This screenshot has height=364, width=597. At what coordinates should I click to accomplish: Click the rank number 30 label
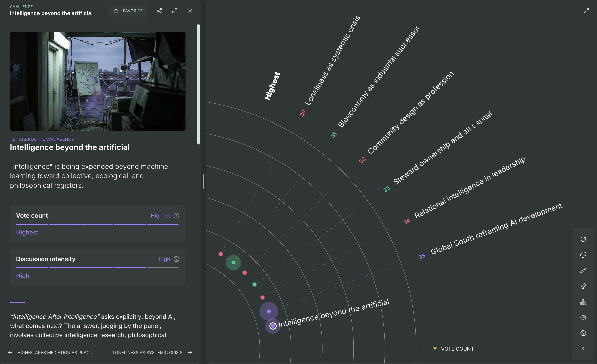[x=303, y=113]
